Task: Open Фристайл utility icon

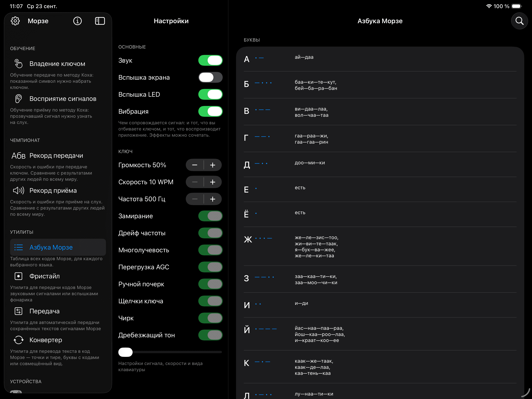Action: click(19, 276)
